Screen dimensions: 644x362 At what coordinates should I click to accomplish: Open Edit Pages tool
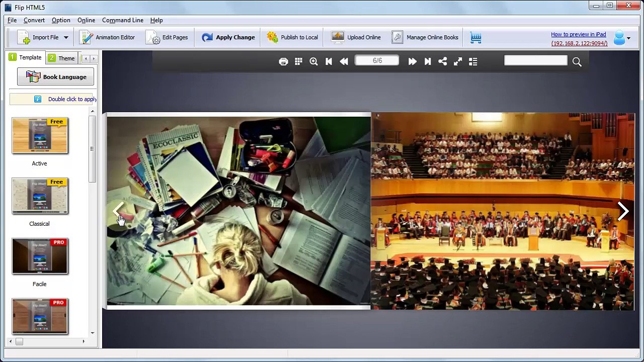168,37
